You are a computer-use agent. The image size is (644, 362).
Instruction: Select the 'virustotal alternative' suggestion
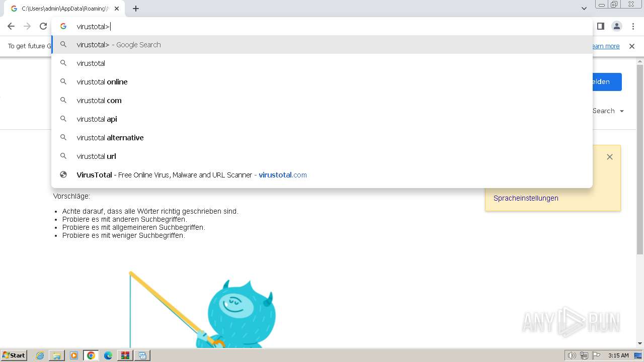[x=322, y=138]
